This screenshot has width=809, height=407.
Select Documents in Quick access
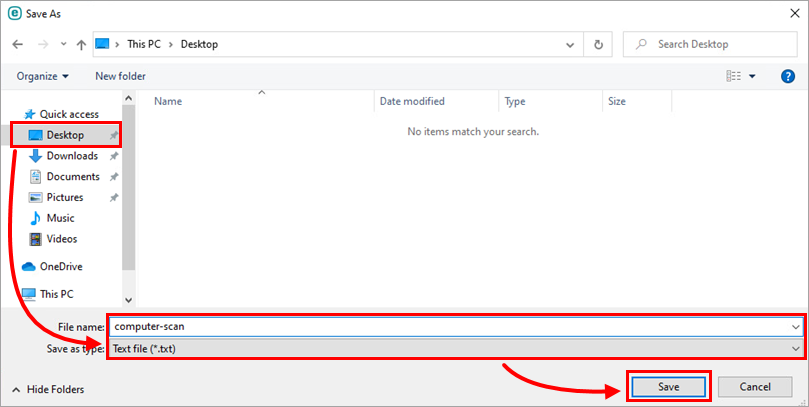[x=72, y=177]
